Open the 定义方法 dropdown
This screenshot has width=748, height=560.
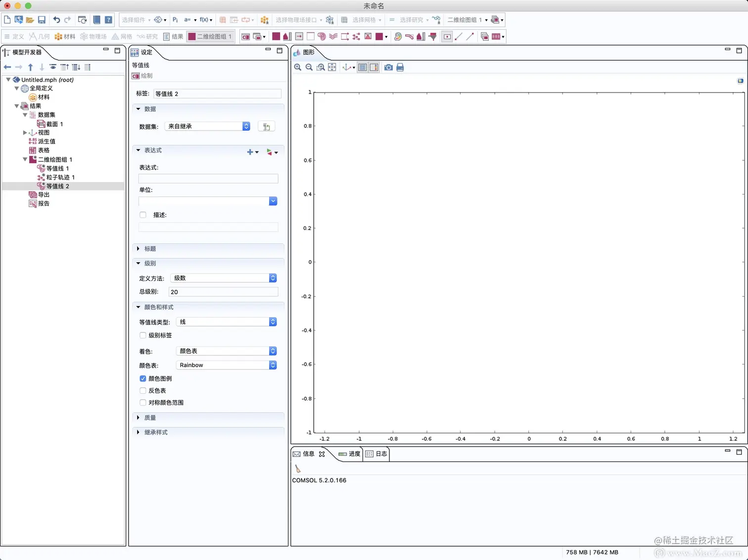[224, 278]
